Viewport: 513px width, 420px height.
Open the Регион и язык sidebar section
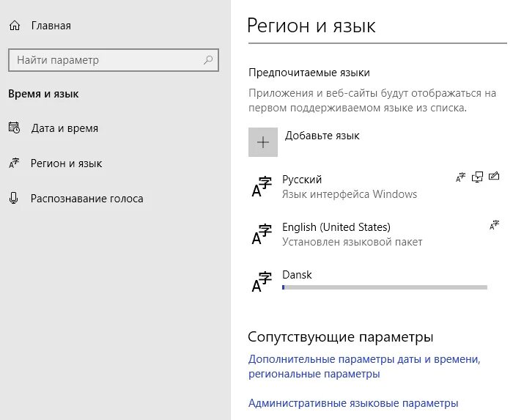[x=66, y=163]
